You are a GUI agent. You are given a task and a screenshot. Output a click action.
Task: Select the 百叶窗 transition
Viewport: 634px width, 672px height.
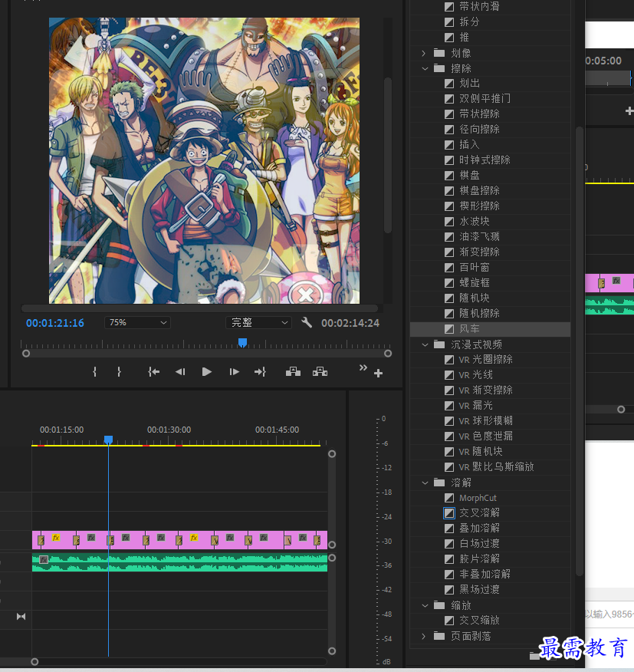[x=475, y=268]
